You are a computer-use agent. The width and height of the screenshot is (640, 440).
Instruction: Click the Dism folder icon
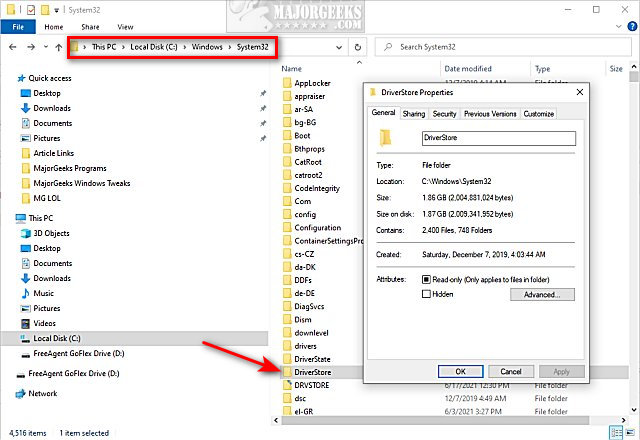pyautogui.click(x=287, y=320)
